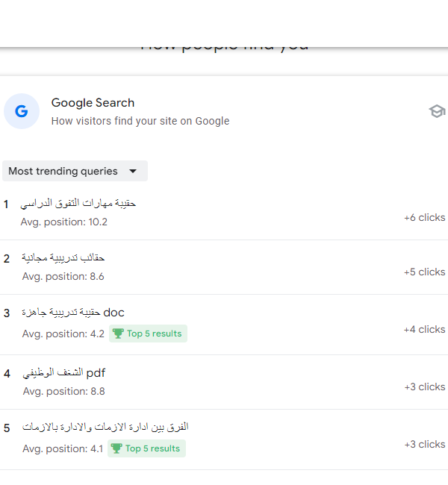Open the fifth trending query text

tap(105, 427)
